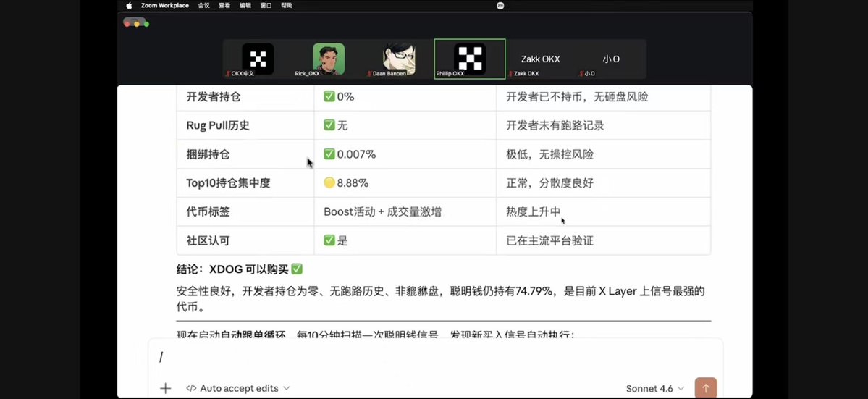Click 开发者已不持币，无砸盘风险 text
The height and width of the screenshot is (399, 868).
coord(577,97)
